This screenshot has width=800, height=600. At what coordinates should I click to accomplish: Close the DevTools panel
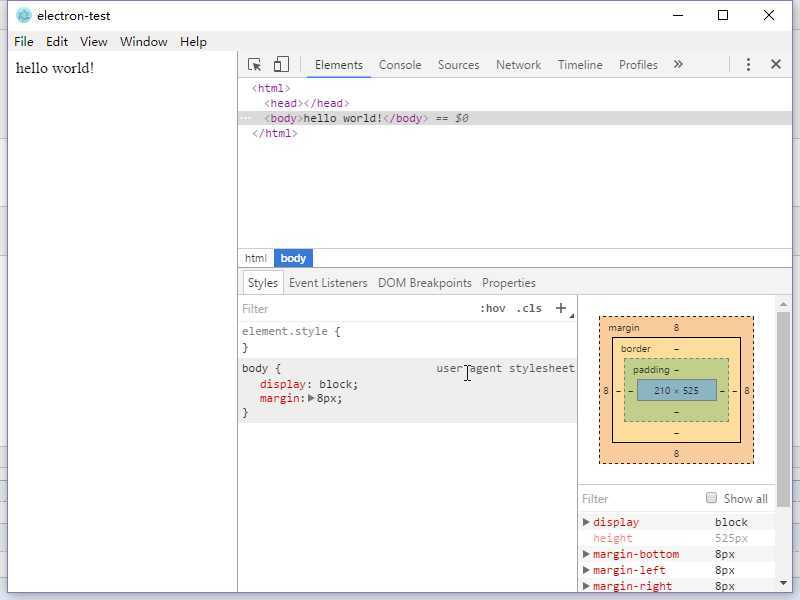click(x=776, y=64)
